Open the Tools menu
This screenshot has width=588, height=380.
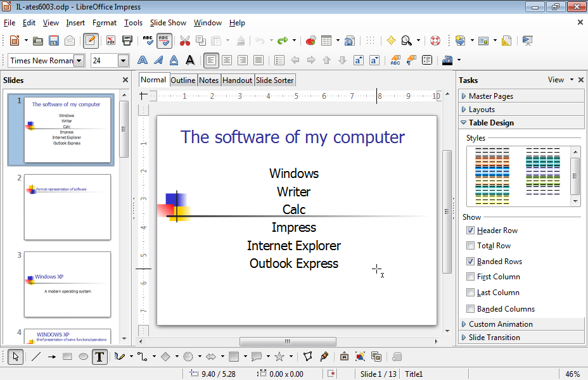[x=133, y=23]
